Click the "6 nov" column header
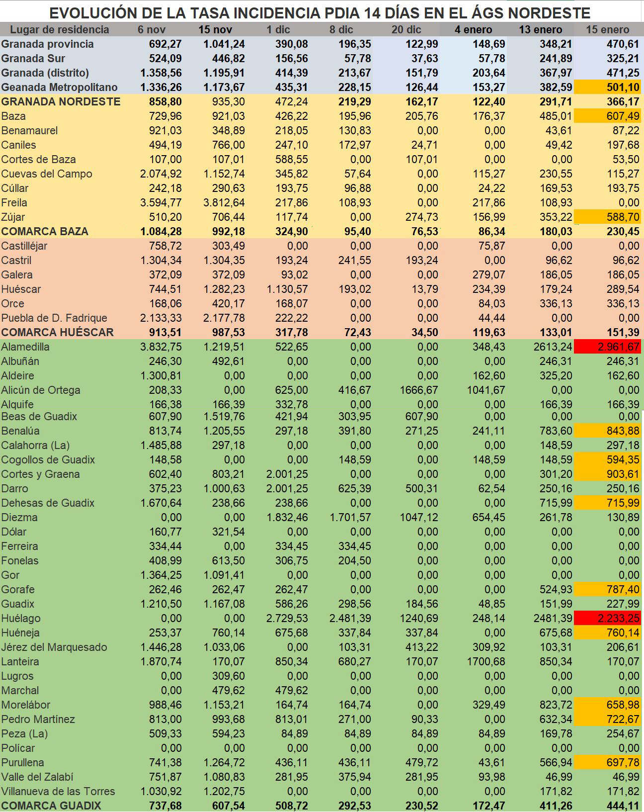 pos(152,29)
